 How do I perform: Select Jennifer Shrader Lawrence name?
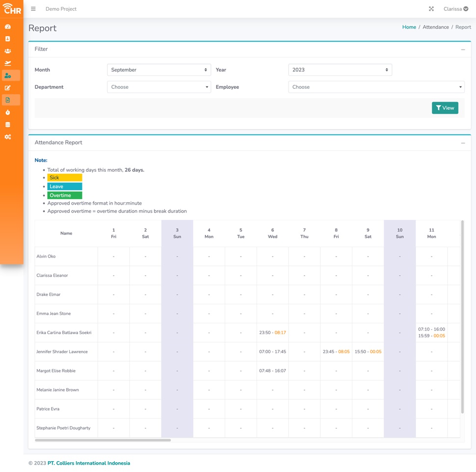click(62, 351)
